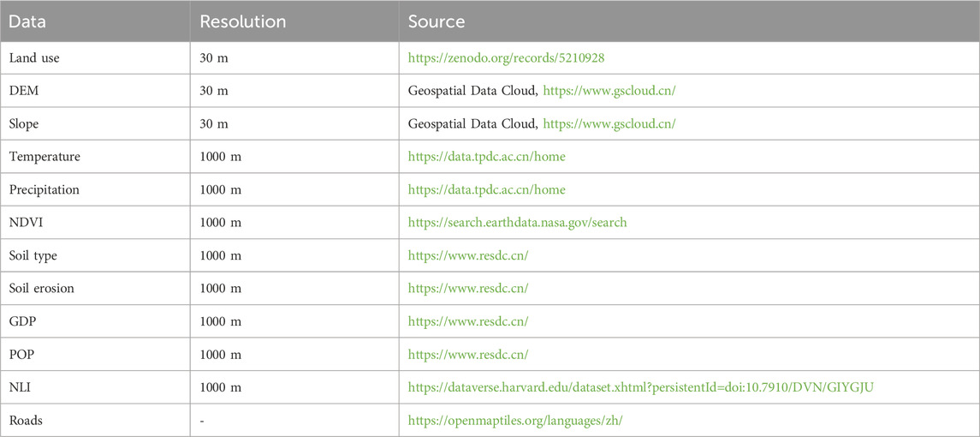Screen dimensions: 980x437
Task: Click the 30 m resolution in DEM row
Action: (215, 91)
